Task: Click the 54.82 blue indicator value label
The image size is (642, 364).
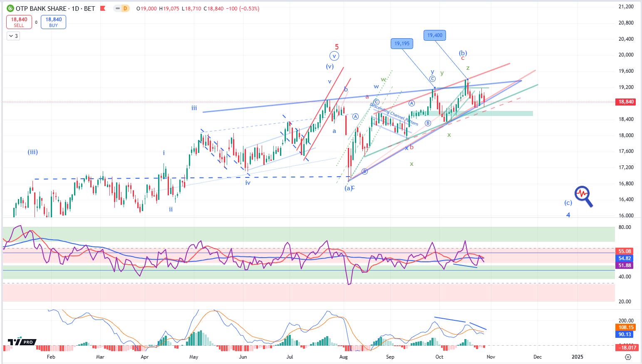Action: 625,258
